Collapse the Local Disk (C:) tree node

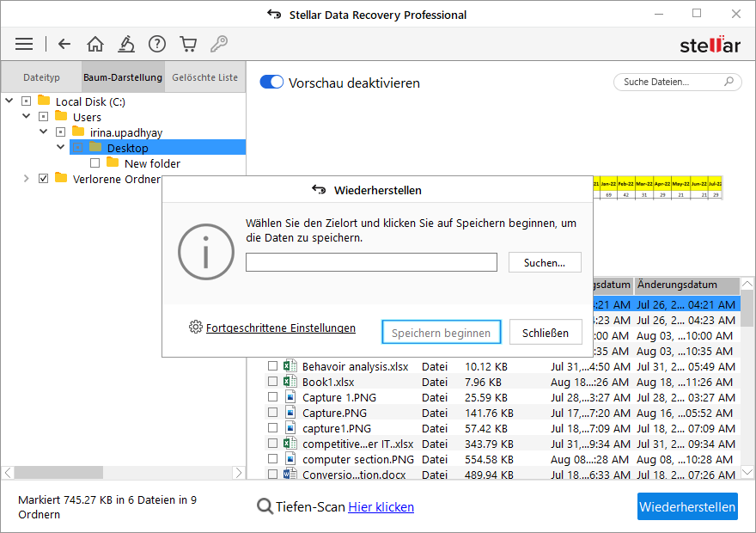[9, 101]
